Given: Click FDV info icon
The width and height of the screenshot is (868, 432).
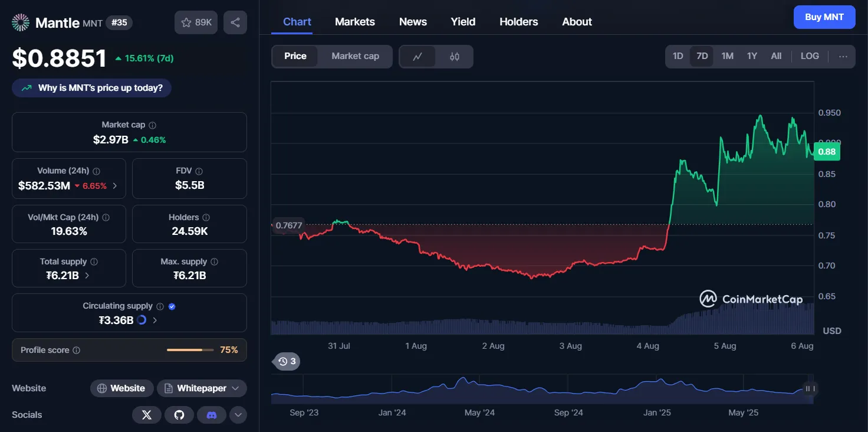Looking at the screenshot, I should (199, 171).
